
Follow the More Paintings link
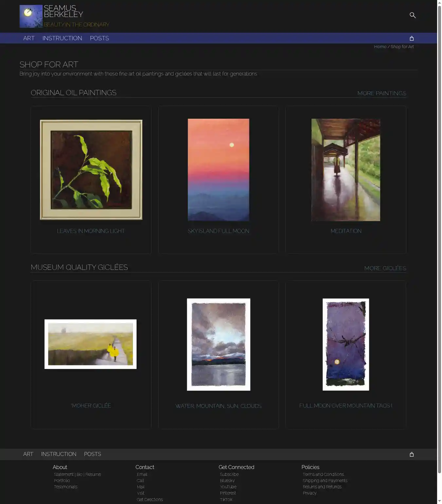point(381,93)
